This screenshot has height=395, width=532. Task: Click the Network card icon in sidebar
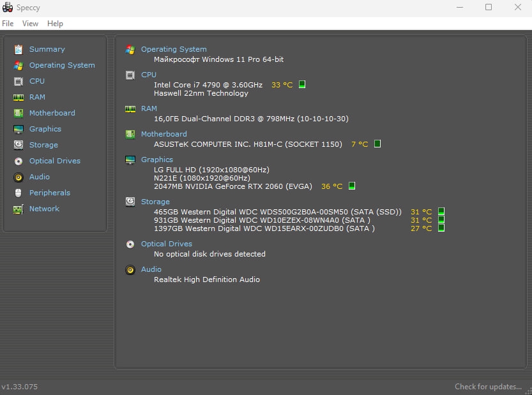coord(19,209)
